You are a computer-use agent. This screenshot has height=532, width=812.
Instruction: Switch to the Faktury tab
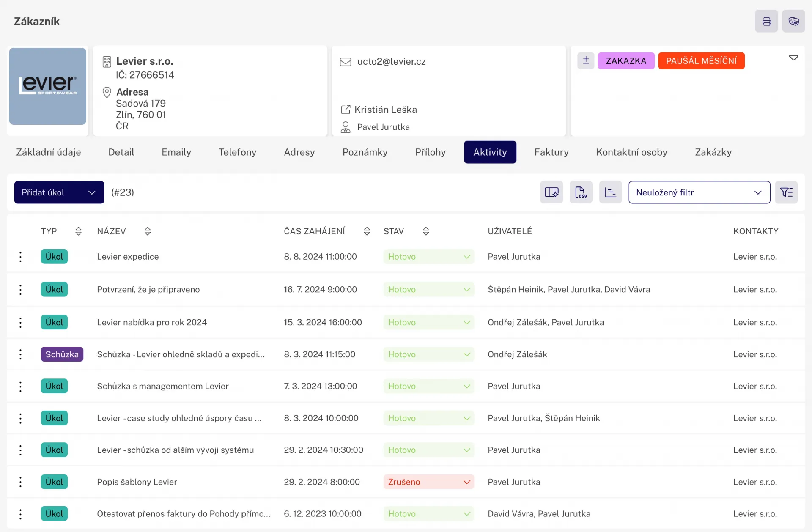pos(551,152)
